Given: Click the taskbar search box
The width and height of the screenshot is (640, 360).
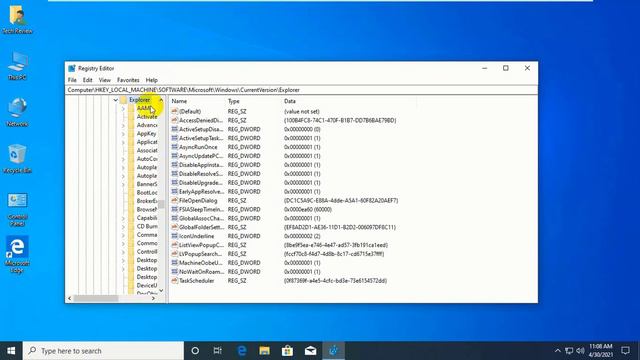Looking at the screenshot, I should [103, 351].
